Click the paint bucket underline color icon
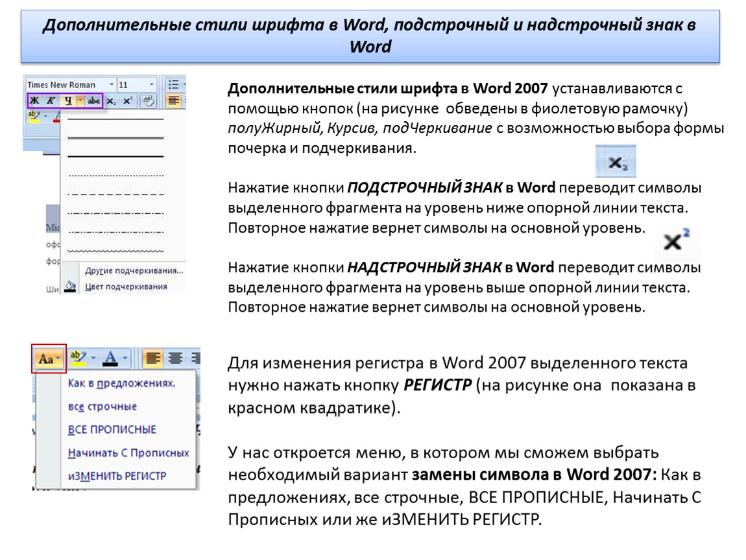The height and width of the screenshot is (560, 746). tap(71, 286)
